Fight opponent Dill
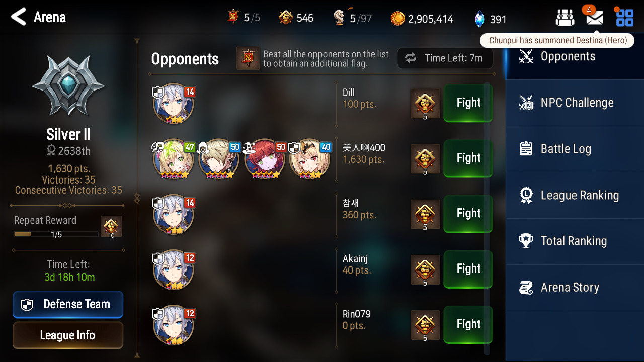This screenshot has width=644, height=362. (468, 103)
